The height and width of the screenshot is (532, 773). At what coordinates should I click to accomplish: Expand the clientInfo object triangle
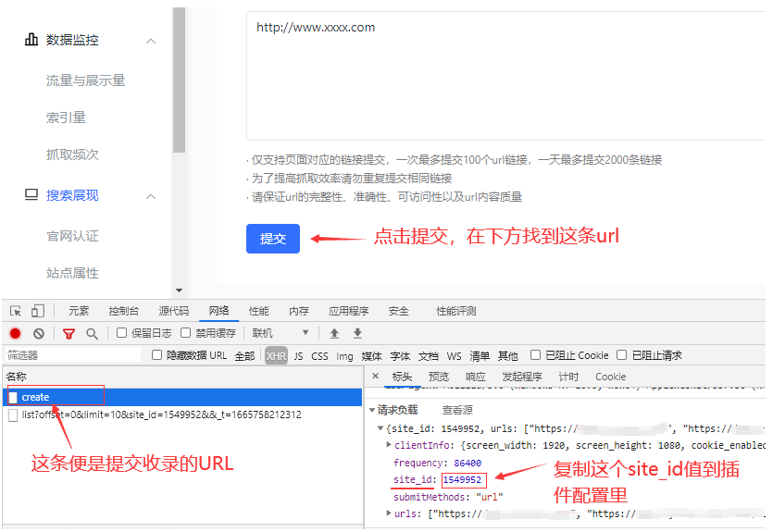389,445
